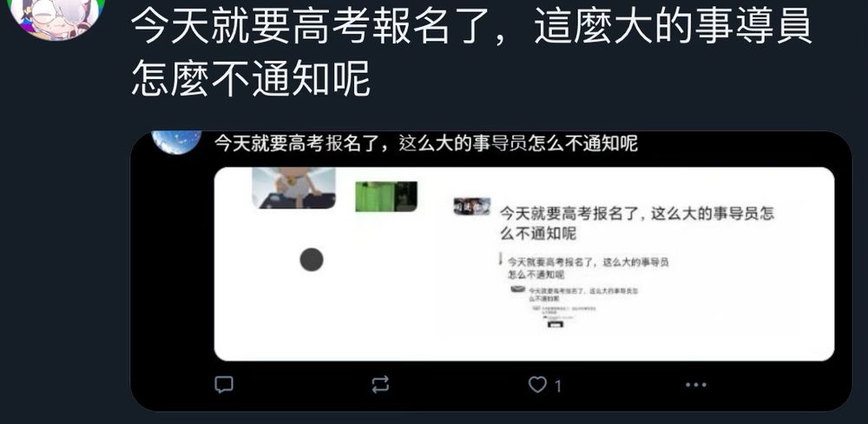This screenshot has height=424, width=868.
Task: Click the tiny black rectangle at nesting bottom
Action: point(554,324)
